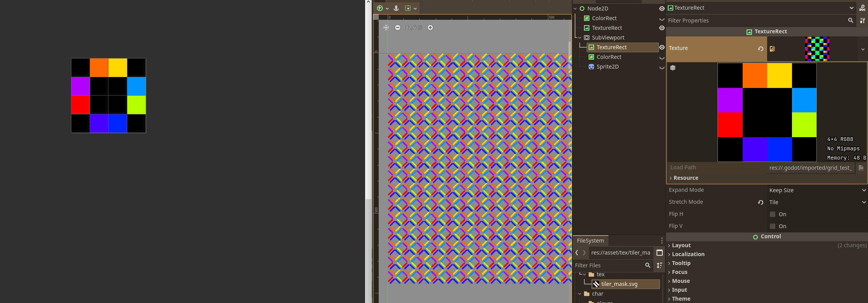Select Node2D in the scene tree

click(x=598, y=9)
